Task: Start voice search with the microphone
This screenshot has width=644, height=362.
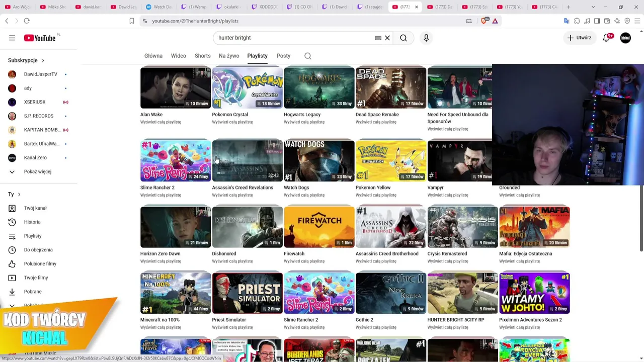Action: pyautogui.click(x=426, y=38)
